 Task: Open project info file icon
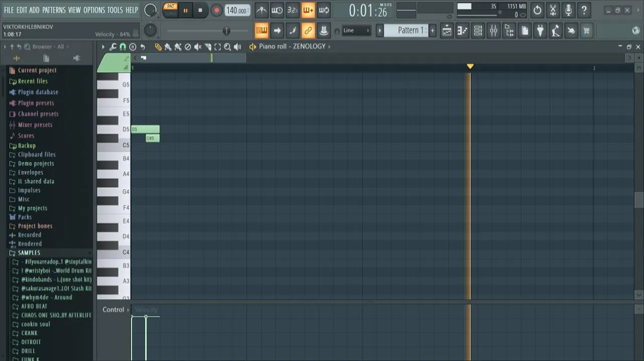[x=525, y=31]
